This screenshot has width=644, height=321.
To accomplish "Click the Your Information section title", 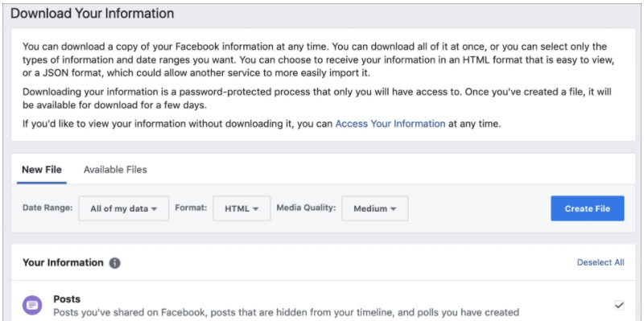I will click(63, 262).
